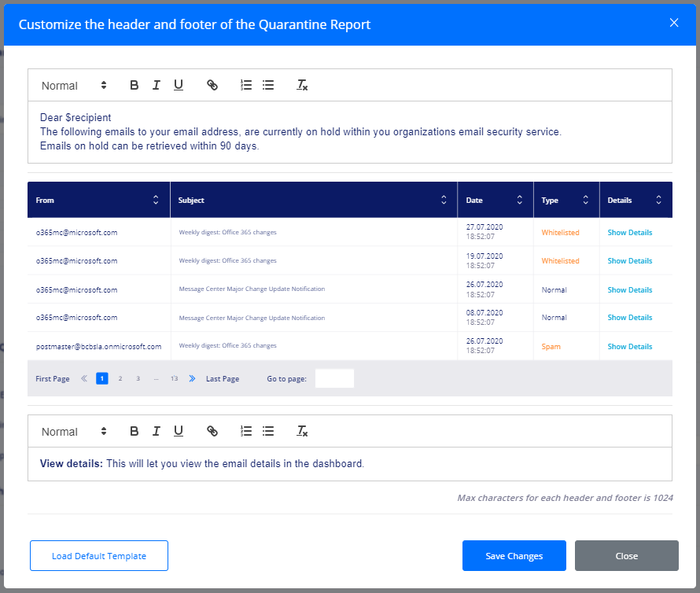Click the gray Close button
This screenshot has width=700, height=593.
[627, 555]
